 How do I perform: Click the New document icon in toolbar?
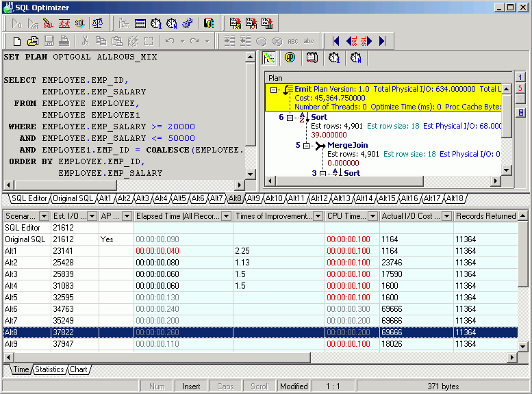pos(17,41)
